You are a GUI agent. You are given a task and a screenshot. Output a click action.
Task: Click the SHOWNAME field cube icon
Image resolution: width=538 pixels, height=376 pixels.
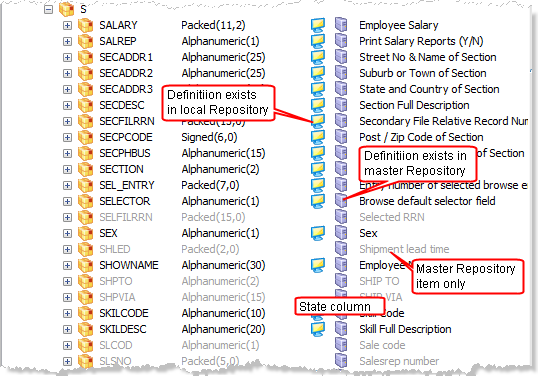coord(85,265)
